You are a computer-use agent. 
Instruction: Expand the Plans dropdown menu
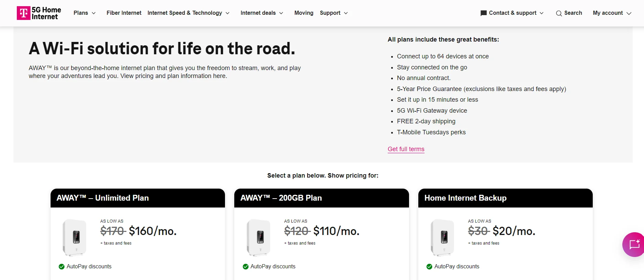[x=85, y=13]
